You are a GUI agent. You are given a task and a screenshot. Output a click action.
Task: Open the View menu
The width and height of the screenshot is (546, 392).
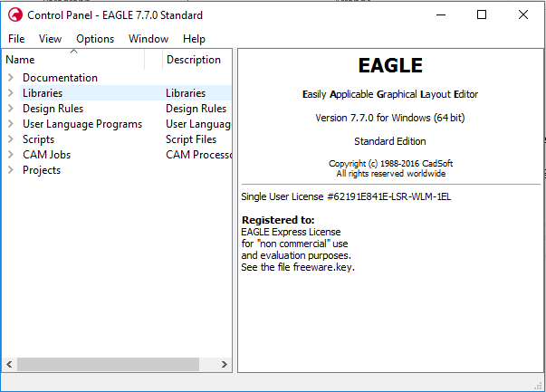pyautogui.click(x=50, y=39)
